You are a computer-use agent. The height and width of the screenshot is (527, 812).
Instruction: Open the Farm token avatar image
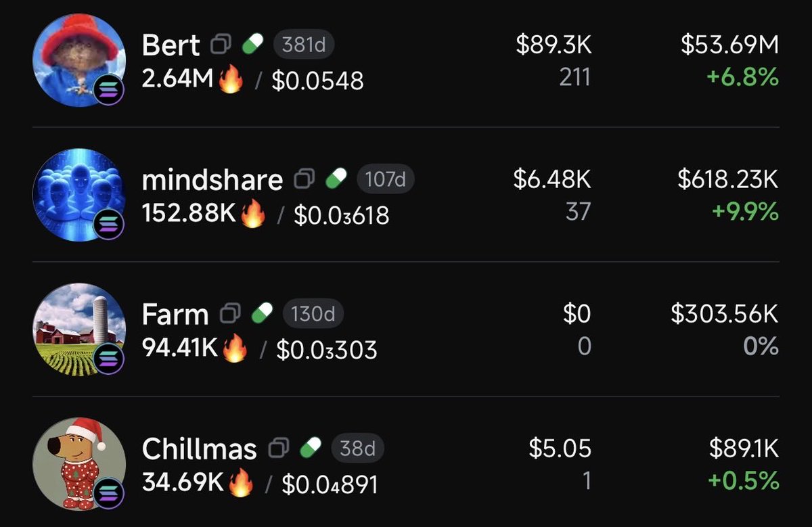coord(78,327)
